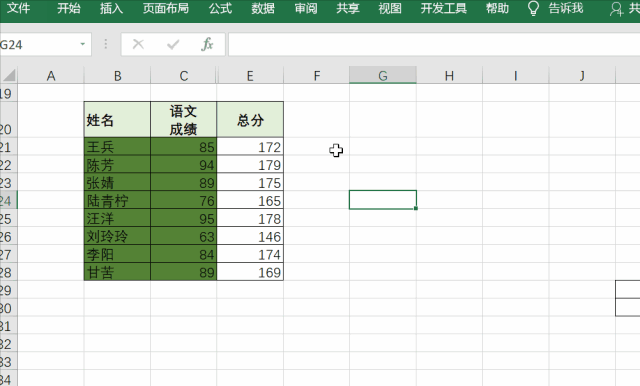Open the 帮助 ribbon tab
Screen dimensions: 640x386
(x=497, y=8)
